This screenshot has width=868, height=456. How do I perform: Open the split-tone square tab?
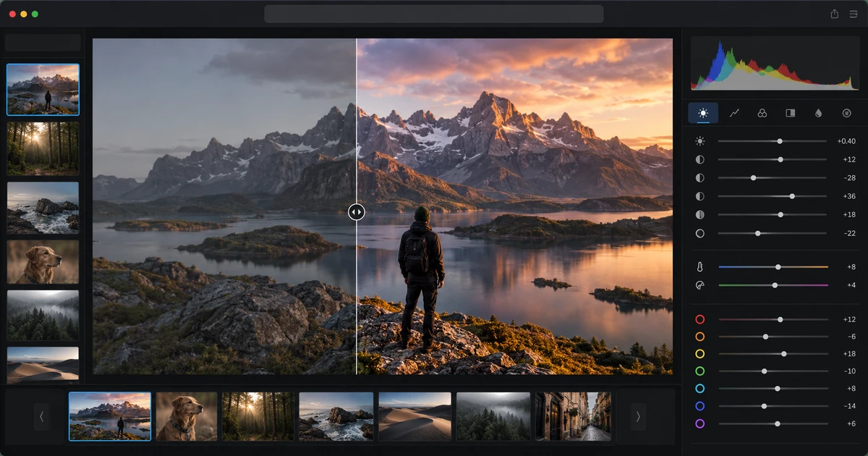coord(791,113)
